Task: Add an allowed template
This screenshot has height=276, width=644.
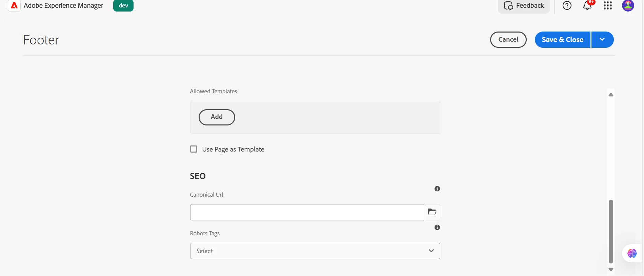Action: [x=217, y=117]
